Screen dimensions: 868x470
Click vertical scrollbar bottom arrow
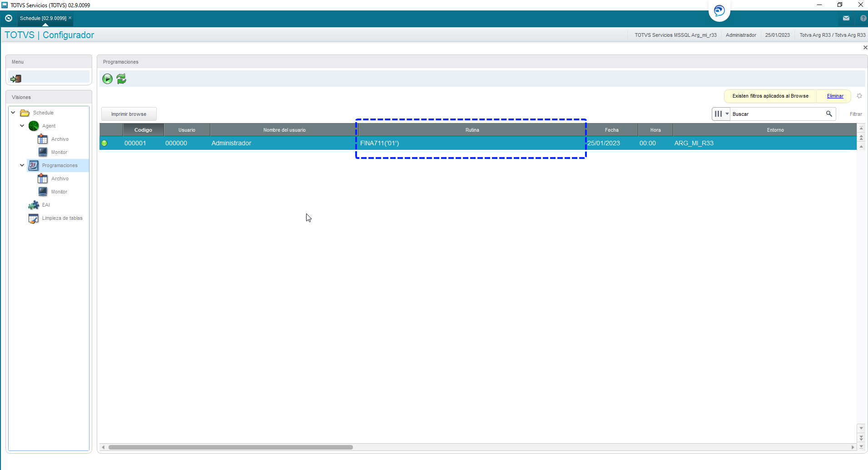click(x=861, y=447)
